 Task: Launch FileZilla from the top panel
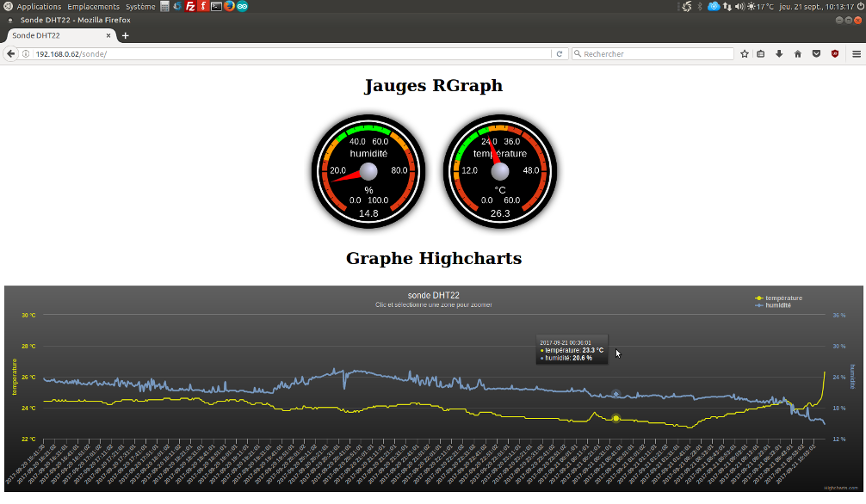[x=190, y=6]
